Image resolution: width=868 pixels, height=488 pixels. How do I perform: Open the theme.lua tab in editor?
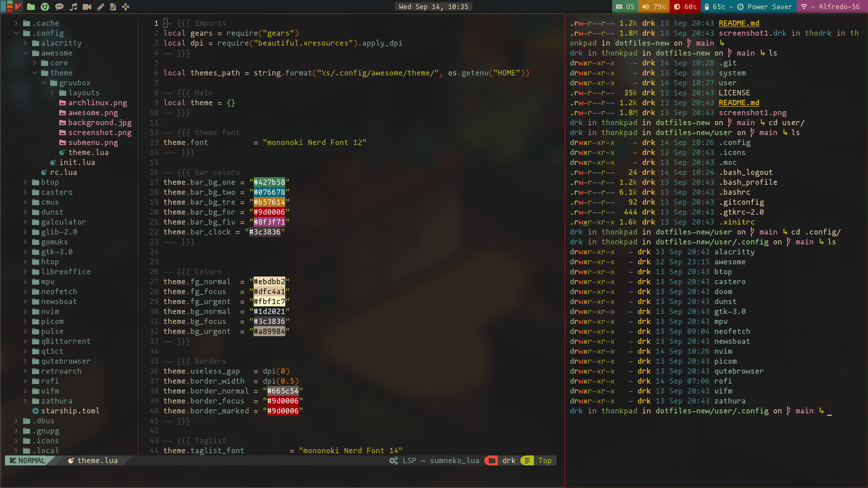tap(97, 460)
